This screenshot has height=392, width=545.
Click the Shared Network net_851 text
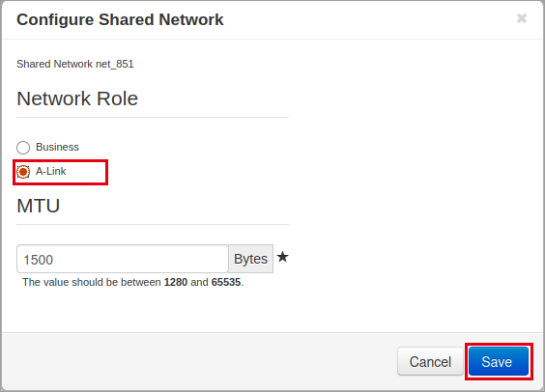coord(75,64)
